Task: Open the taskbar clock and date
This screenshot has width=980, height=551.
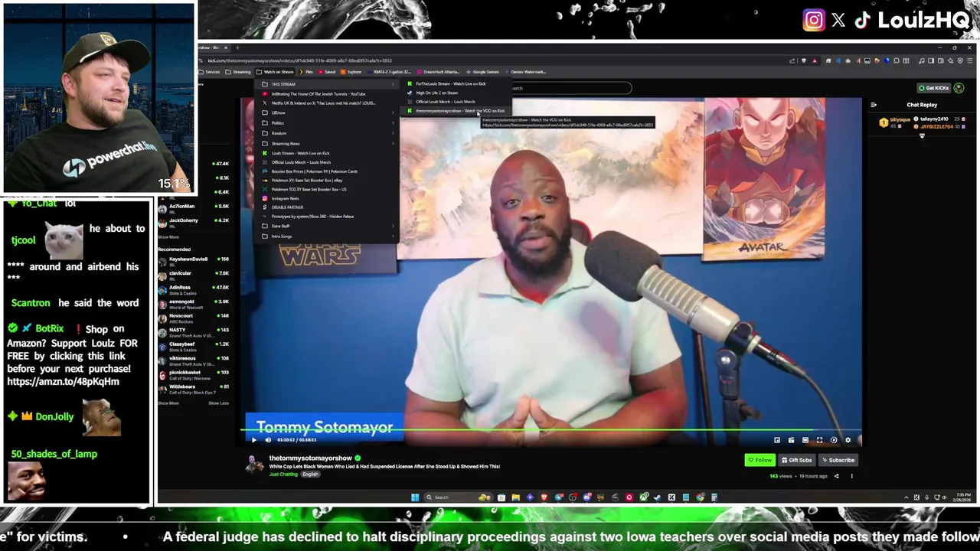Action: point(961,497)
